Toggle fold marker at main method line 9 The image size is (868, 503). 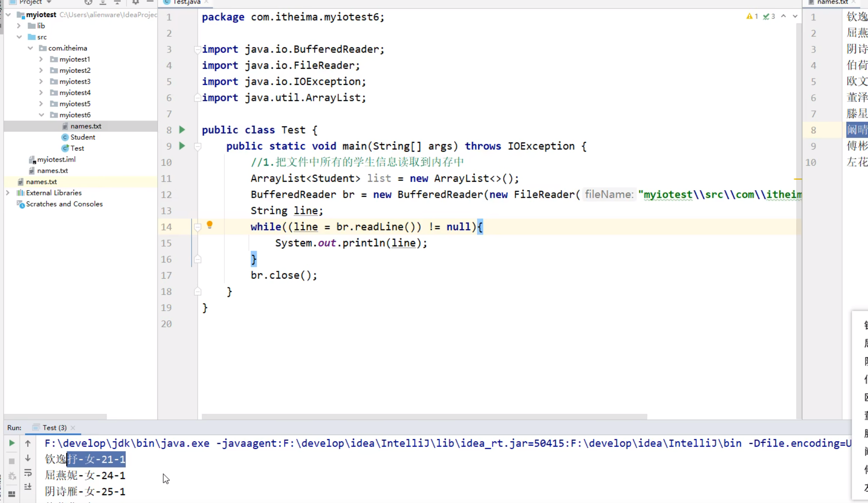(x=197, y=146)
